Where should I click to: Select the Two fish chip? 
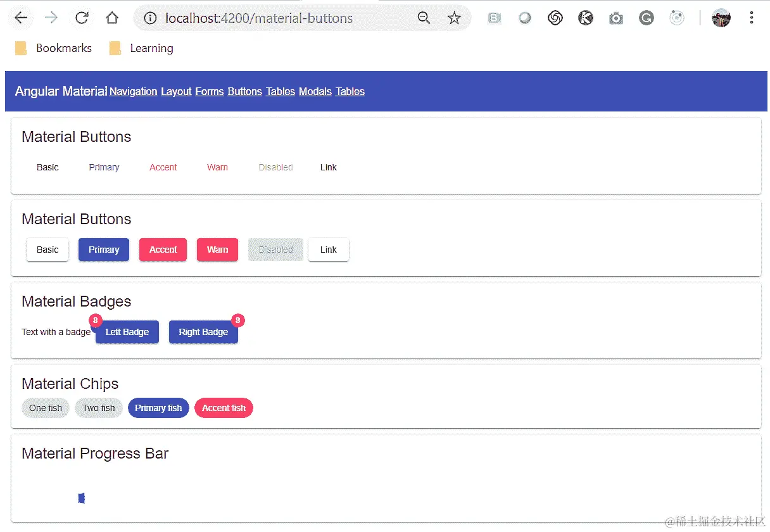coord(99,408)
